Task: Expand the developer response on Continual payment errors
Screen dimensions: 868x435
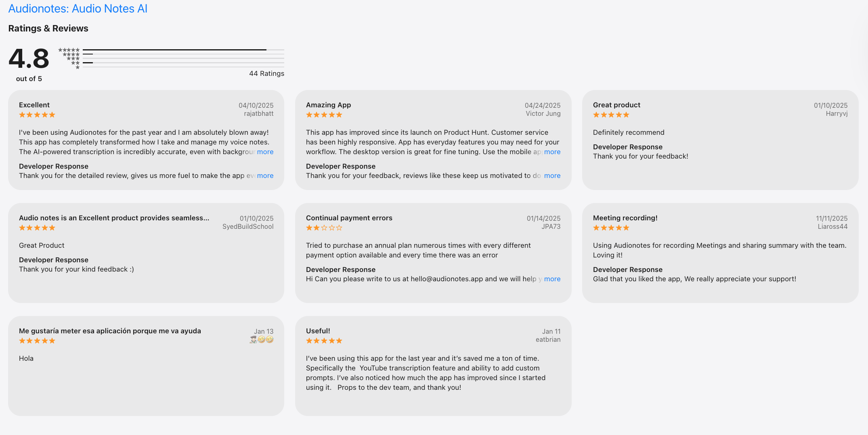Action: click(x=552, y=279)
